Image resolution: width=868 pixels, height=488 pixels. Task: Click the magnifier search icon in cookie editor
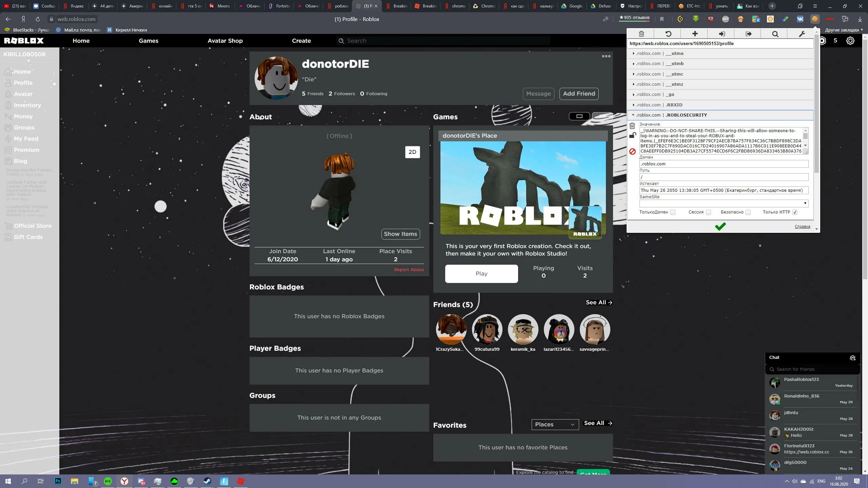pos(775,34)
